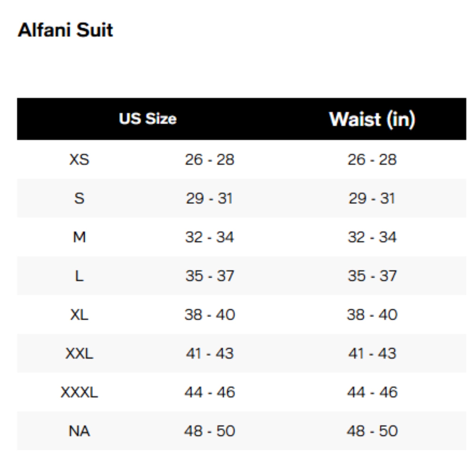Select the US Size column header

(x=148, y=119)
